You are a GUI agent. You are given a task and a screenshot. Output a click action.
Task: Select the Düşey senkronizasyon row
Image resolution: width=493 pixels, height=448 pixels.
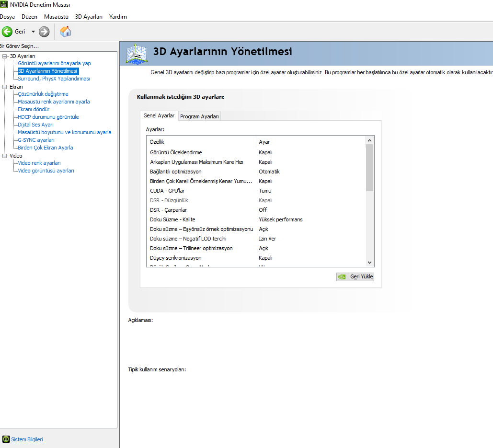pos(256,258)
